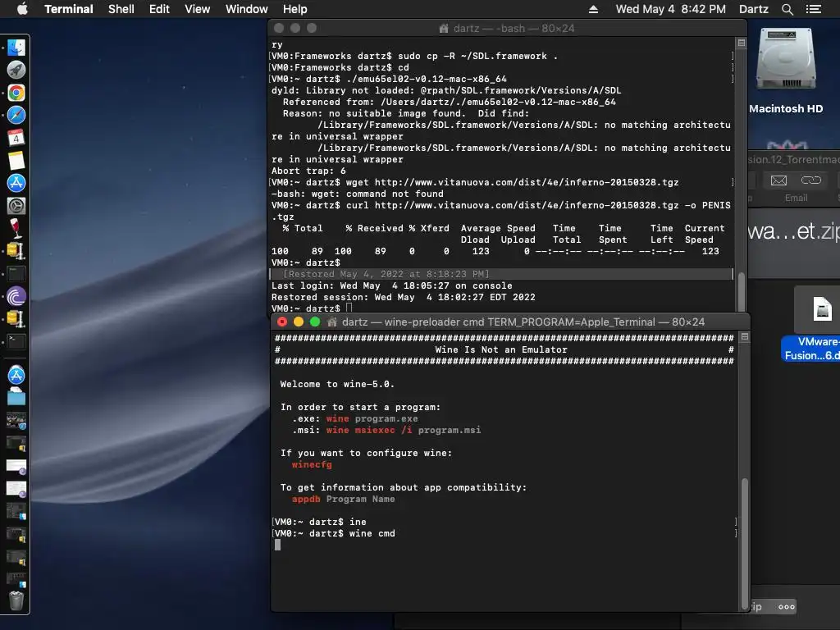The image size is (840, 630).
Task: Open the Edit menu
Action: pyautogui.click(x=159, y=9)
